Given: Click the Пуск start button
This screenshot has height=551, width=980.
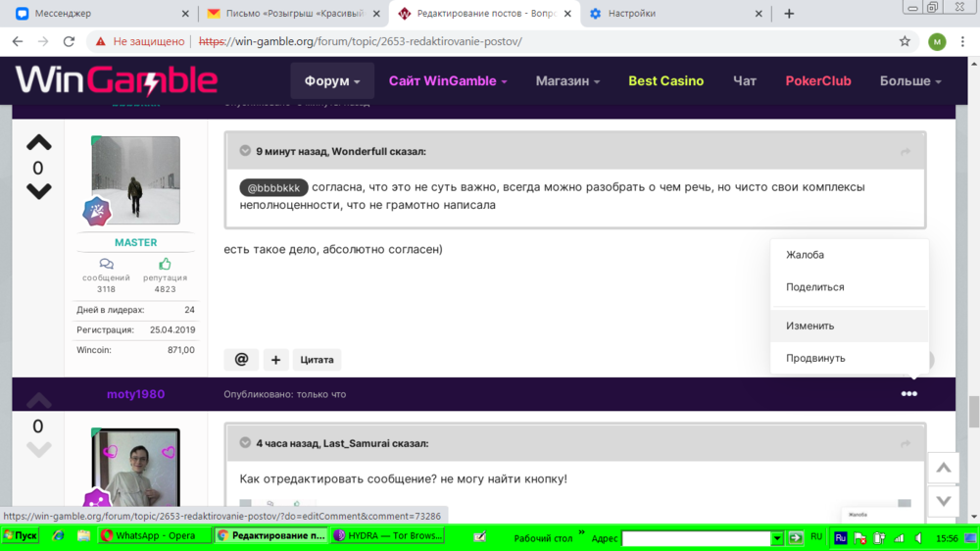Looking at the screenshot, I should click(x=21, y=536).
